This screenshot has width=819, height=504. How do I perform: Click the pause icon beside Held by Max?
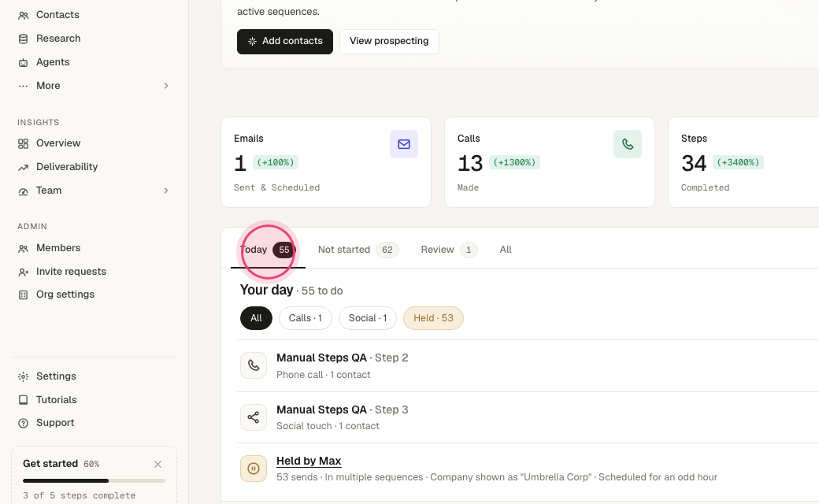coord(254,469)
